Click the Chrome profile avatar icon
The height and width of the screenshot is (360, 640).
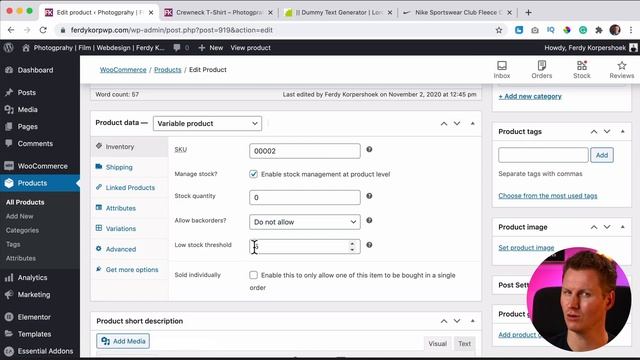(x=615, y=30)
